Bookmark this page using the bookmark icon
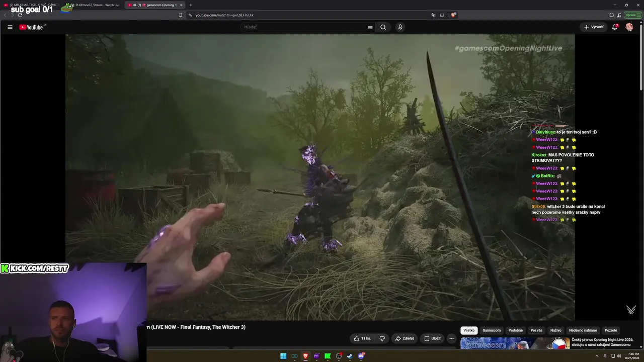The image size is (644, 362). [180, 15]
